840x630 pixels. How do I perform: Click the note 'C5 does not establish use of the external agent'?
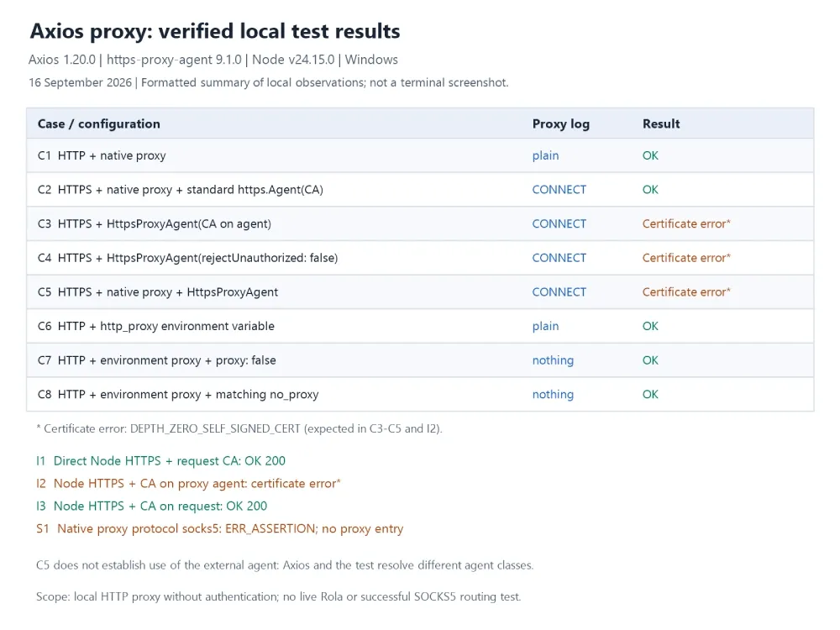(285, 565)
